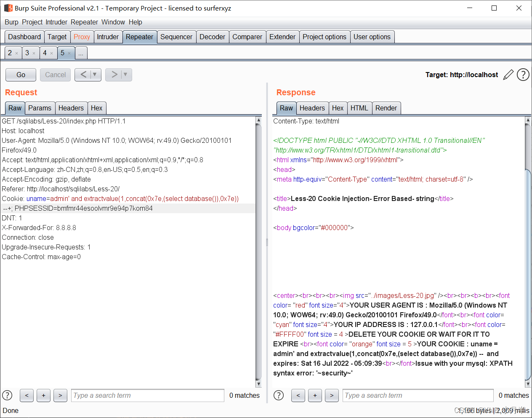Open the Help menu
This screenshot has width=532, height=418.
click(135, 22)
